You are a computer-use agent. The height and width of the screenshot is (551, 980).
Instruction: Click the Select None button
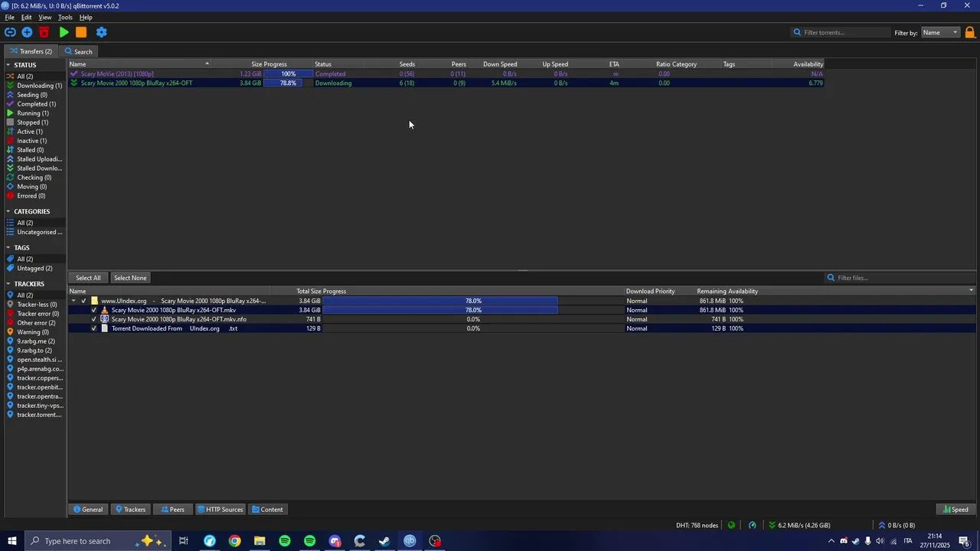[130, 278]
